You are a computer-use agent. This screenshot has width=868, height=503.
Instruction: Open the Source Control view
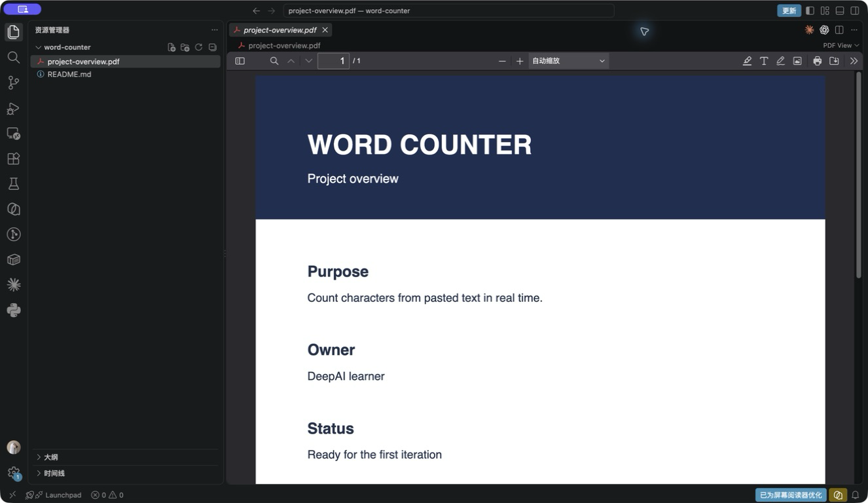[13, 83]
